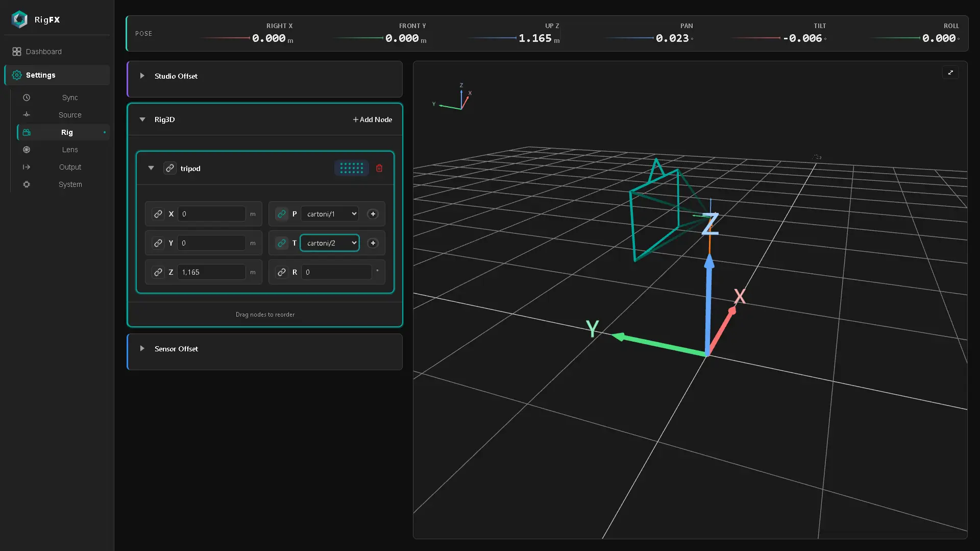The image size is (980, 551).
Task: Toggle link for Z position
Action: pyautogui.click(x=158, y=272)
